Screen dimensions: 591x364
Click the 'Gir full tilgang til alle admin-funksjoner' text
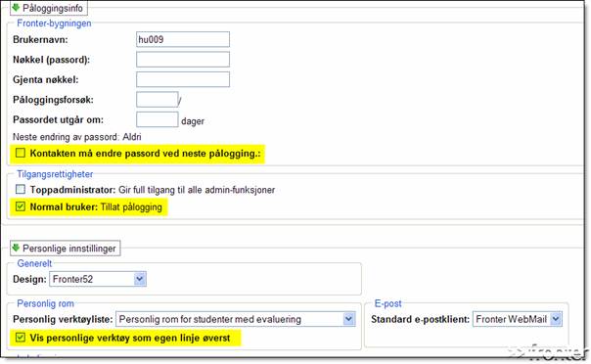(197, 190)
